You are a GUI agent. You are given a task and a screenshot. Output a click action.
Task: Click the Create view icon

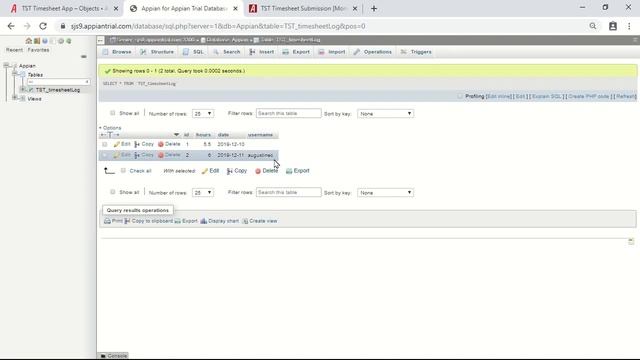coord(245,221)
